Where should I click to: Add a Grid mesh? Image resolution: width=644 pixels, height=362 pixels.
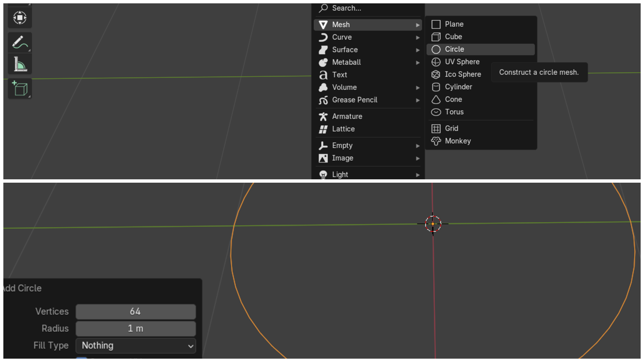pyautogui.click(x=481, y=128)
